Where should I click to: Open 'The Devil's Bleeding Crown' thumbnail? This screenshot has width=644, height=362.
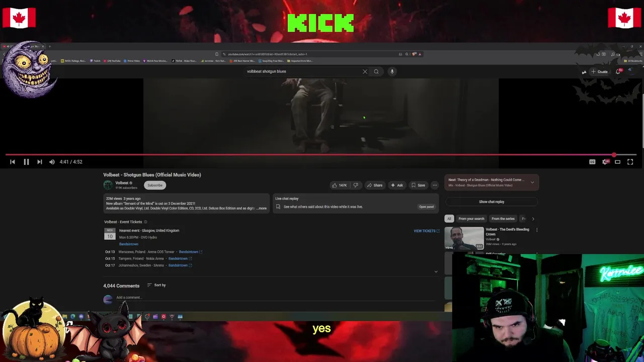[x=464, y=238]
